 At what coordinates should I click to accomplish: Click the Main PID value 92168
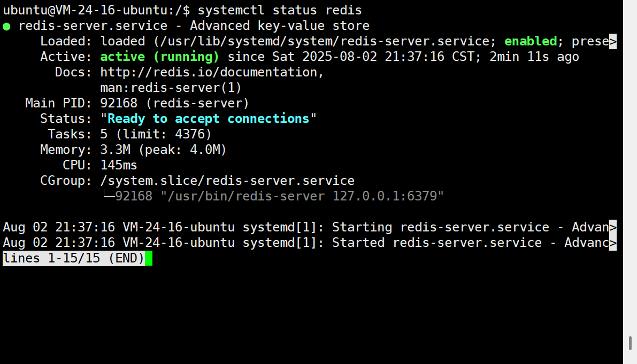[119, 103]
